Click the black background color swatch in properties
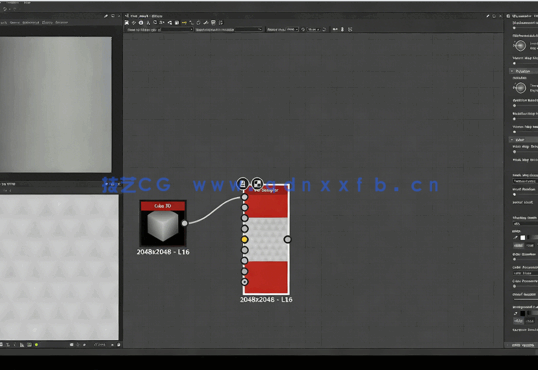The image size is (538, 370). click(523, 313)
